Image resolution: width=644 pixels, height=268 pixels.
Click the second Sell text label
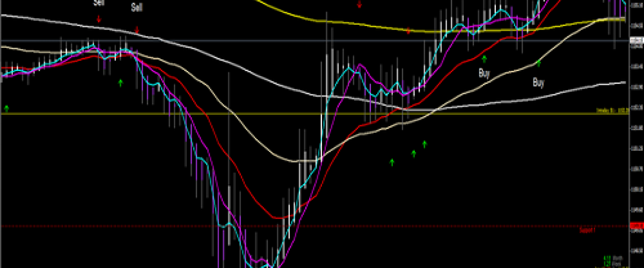pos(137,8)
